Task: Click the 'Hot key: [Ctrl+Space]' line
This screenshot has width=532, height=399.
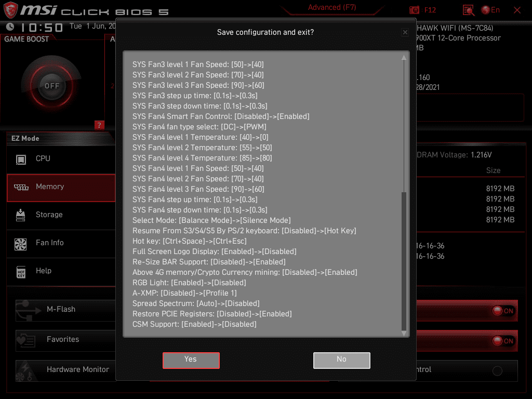Action: [x=189, y=241]
